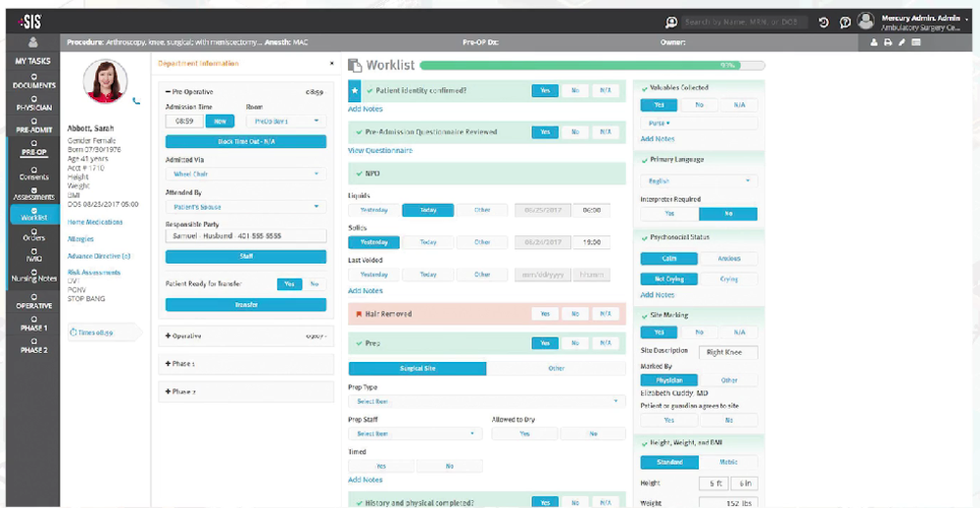Image resolution: width=980 pixels, height=508 pixels.
Task: Mark Psychosocial Status as Anxious
Action: click(x=729, y=258)
